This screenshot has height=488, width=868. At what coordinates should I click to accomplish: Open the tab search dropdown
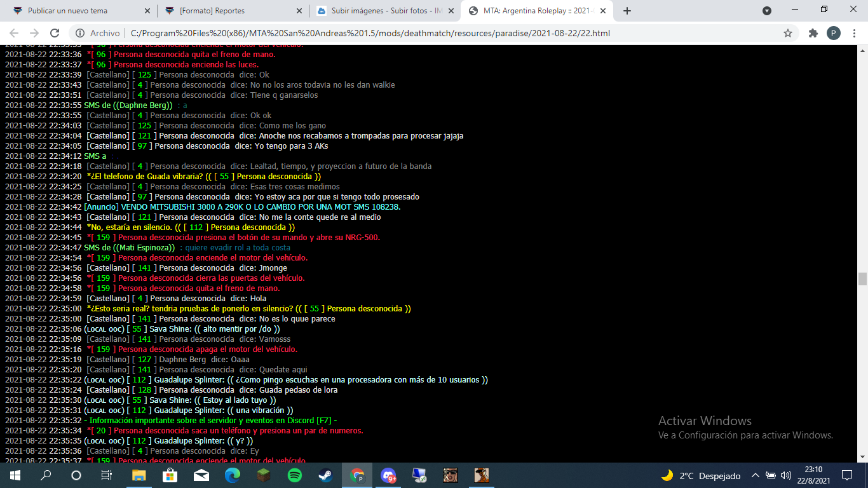tap(767, 11)
